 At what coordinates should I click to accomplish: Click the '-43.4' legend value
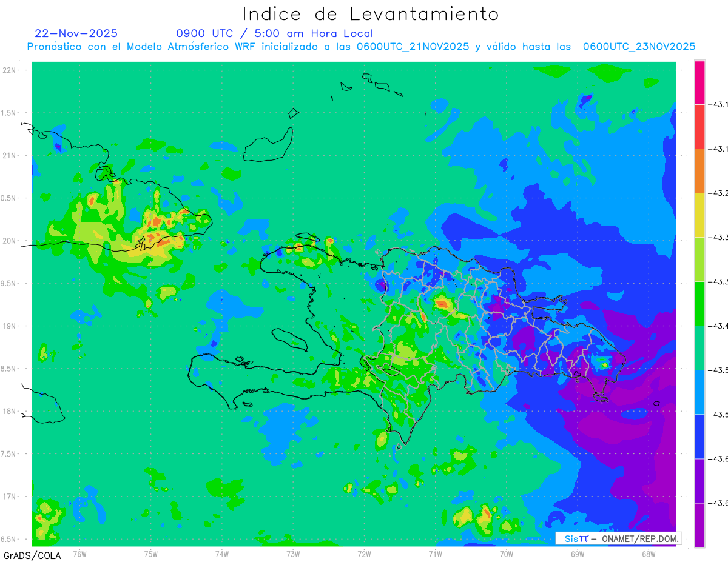coord(719,326)
